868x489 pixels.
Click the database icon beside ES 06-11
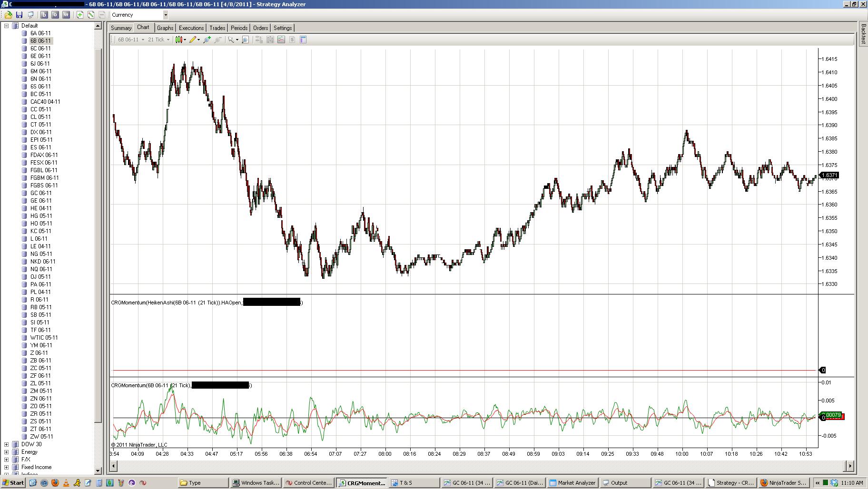point(24,147)
